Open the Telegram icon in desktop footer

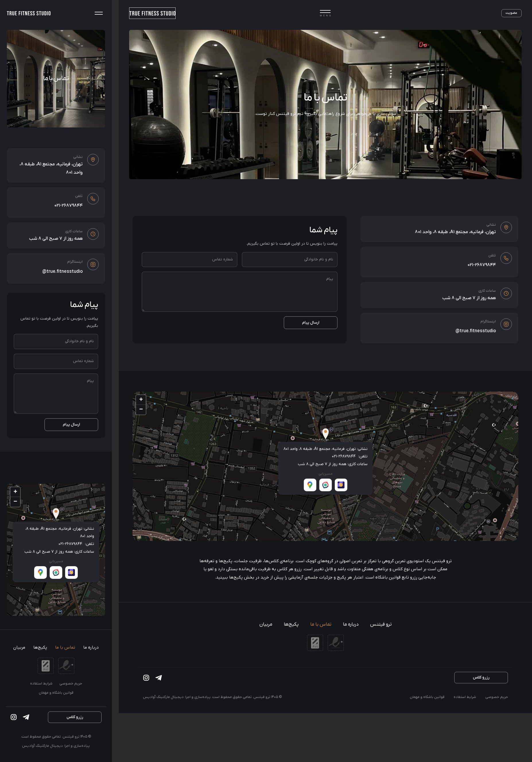pos(159,678)
